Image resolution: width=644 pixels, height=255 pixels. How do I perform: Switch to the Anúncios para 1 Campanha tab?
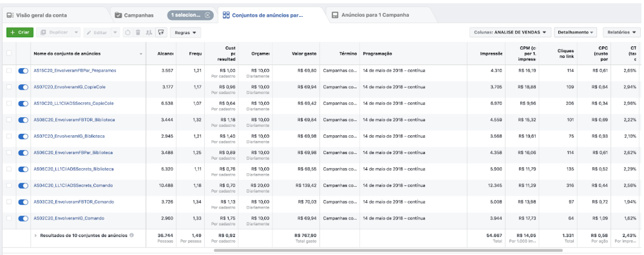point(375,15)
